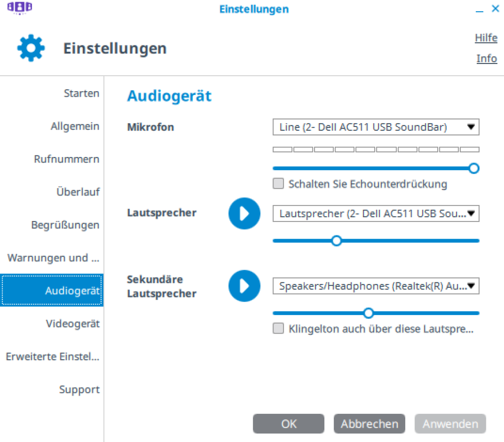Play test sound for Sekundäre Lautsprecher

[x=244, y=286]
